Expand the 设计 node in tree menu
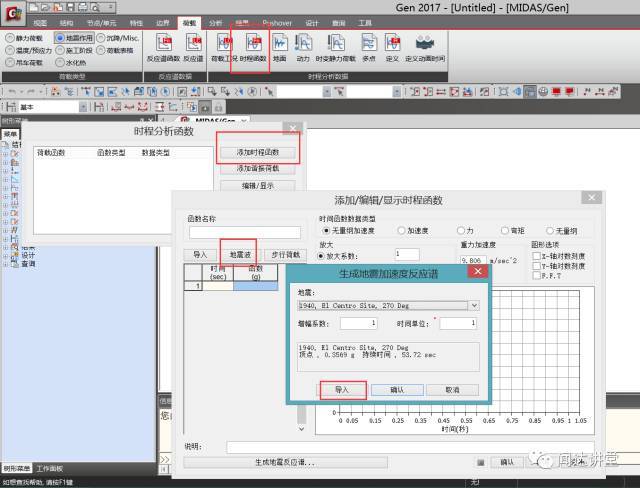The image size is (640, 488). [x=5, y=256]
